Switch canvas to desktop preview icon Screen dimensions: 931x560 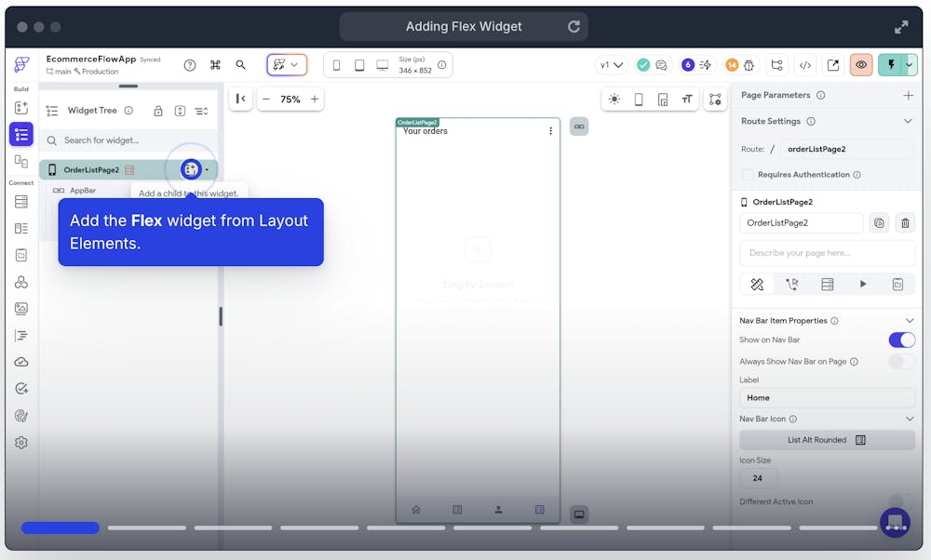(382, 64)
